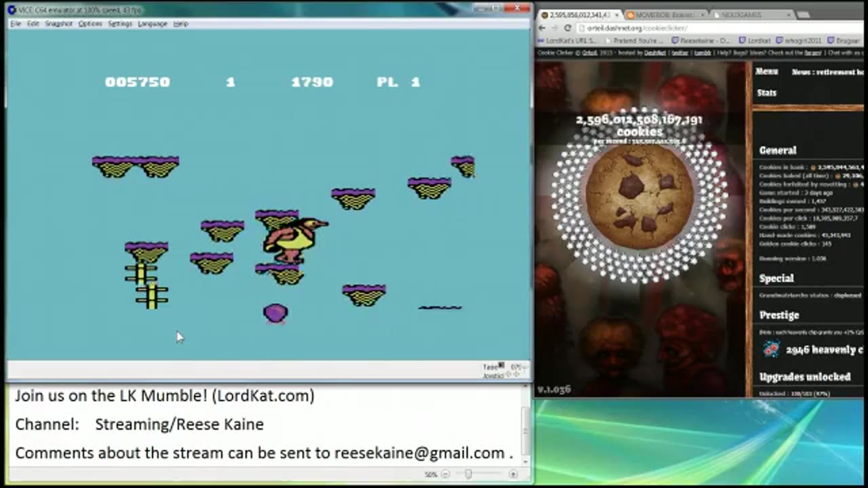Close the NEKOGAMES browser tab
The width and height of the screenshot is (868, 488).
(x=789, y=15)
